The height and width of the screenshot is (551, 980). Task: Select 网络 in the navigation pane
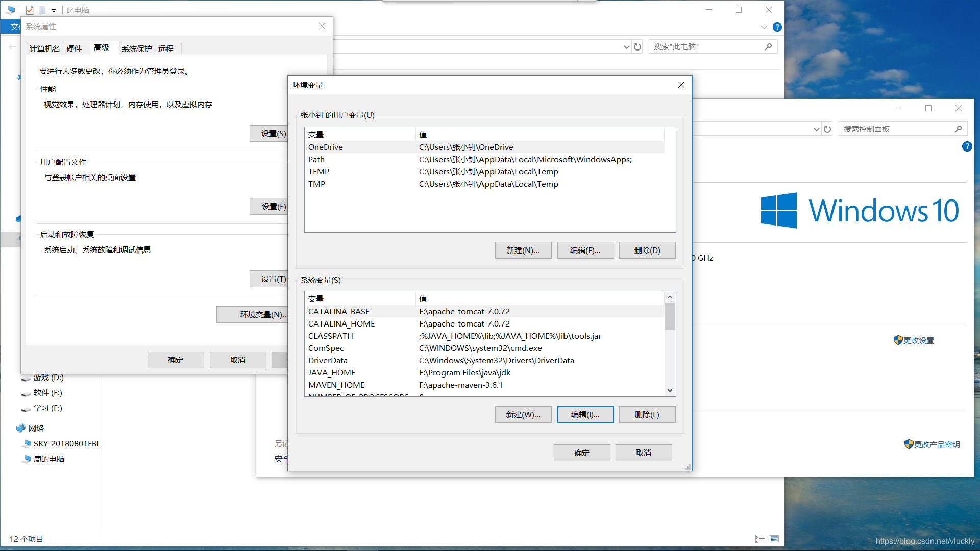tap(30, 428)
